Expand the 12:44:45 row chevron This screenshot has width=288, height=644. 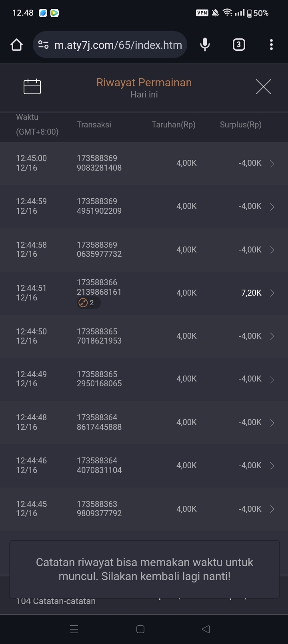pos(272,509)
